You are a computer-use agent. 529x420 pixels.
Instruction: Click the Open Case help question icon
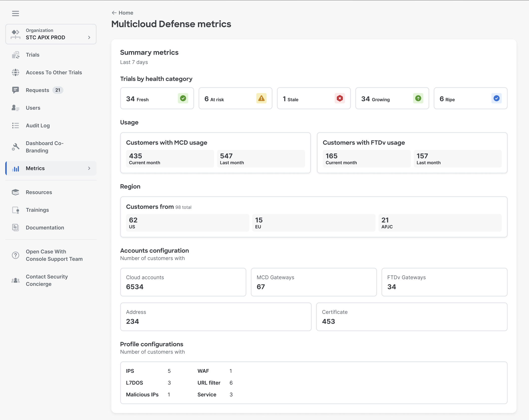click(16, 255)
